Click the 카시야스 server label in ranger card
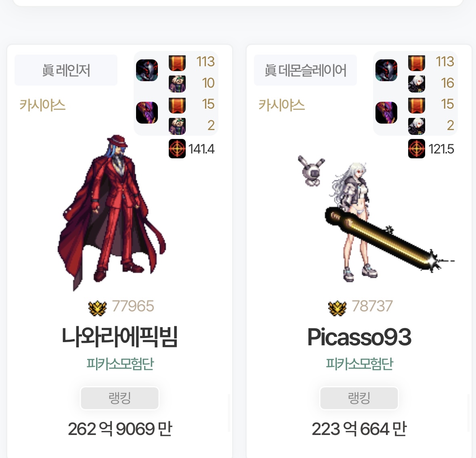Viewport: 476px width, 458px height. click(42, 105)
